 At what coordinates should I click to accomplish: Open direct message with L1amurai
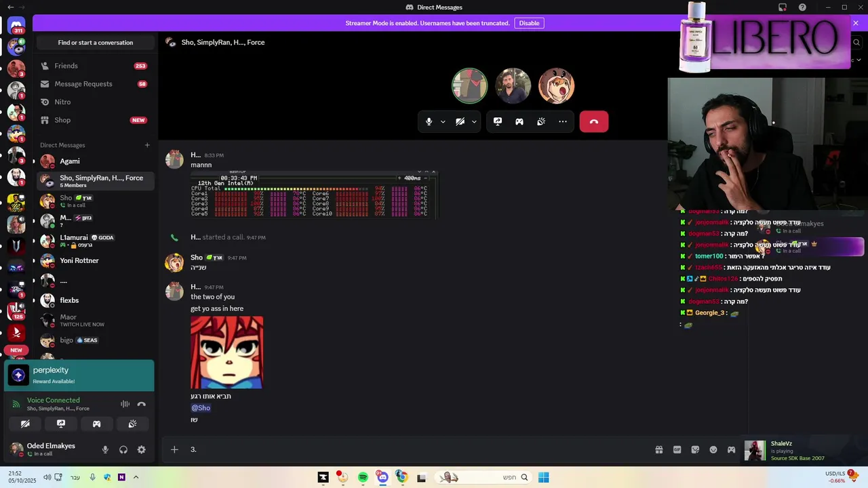click(x=95, y=241)
